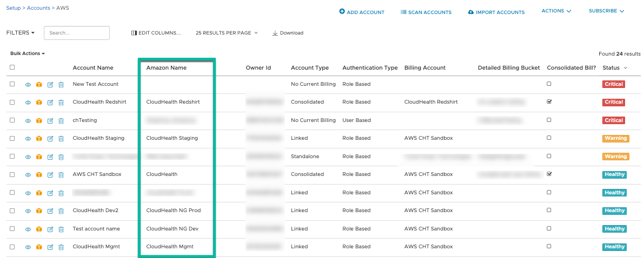Viewport: 644px width, 258px height.
Task: Open the FILTERS dropdown
Action: [21, 33]
